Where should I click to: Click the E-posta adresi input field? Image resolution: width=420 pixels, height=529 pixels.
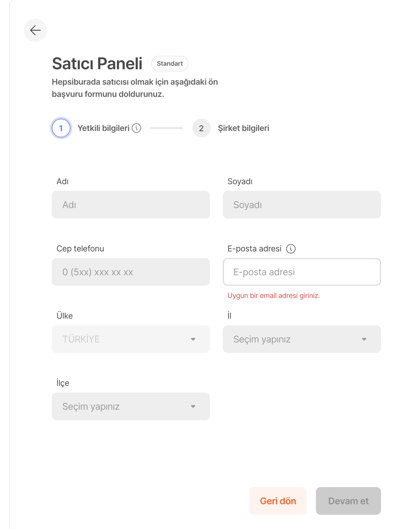302,272
